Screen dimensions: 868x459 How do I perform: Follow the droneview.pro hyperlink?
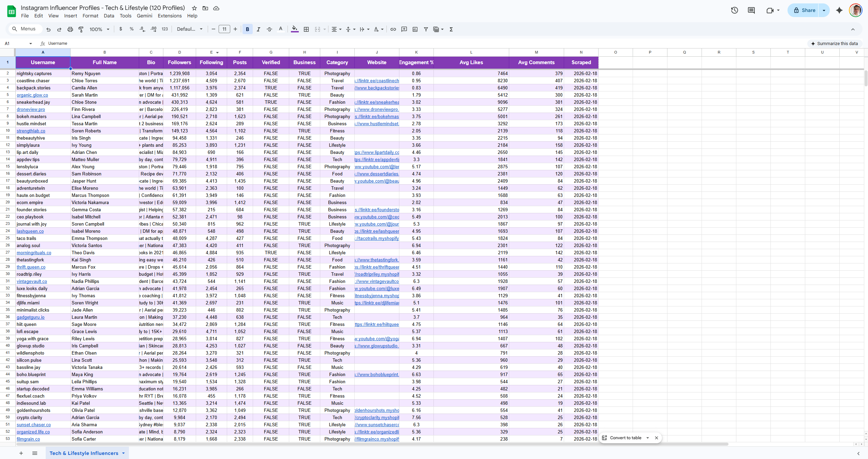31,109
